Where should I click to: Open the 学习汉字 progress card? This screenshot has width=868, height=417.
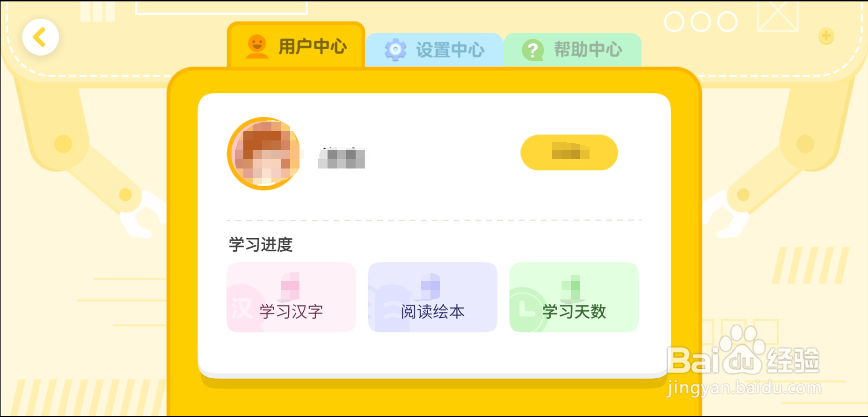pyautogui.click(x=291, y=297)
